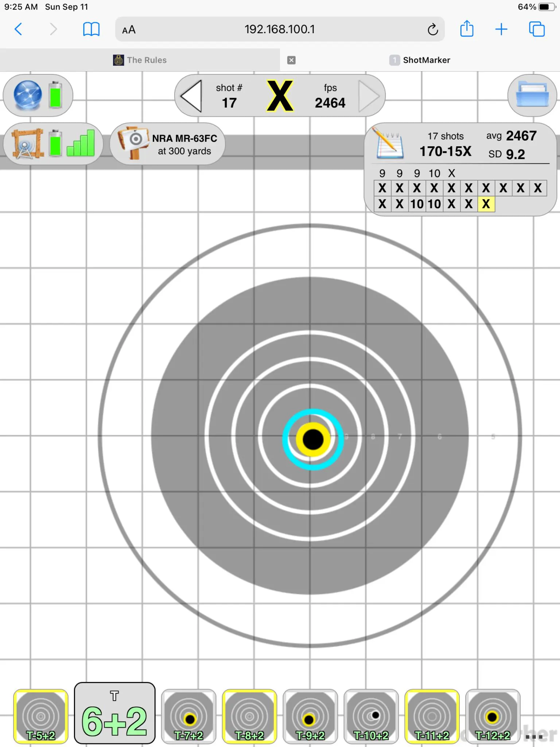Go forward in Safari
The width and height of the screenshot is (560, 747).
[x=53, y=29]
